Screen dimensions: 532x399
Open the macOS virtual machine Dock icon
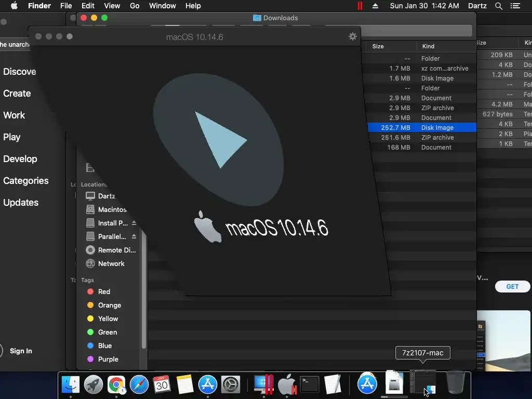click(287, 385)
